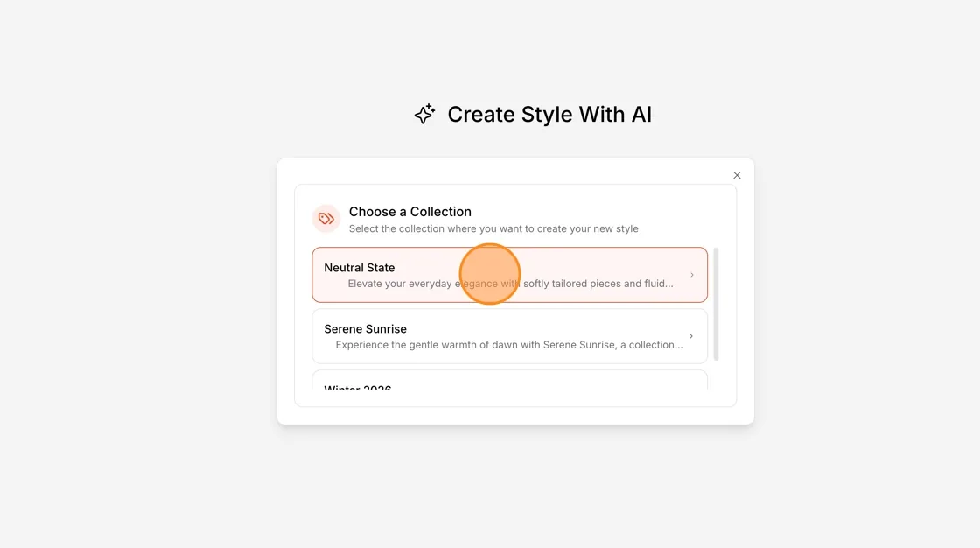Click the Choose a Collection title
This screenshot has height=548, width=980.
pos(410,212)
